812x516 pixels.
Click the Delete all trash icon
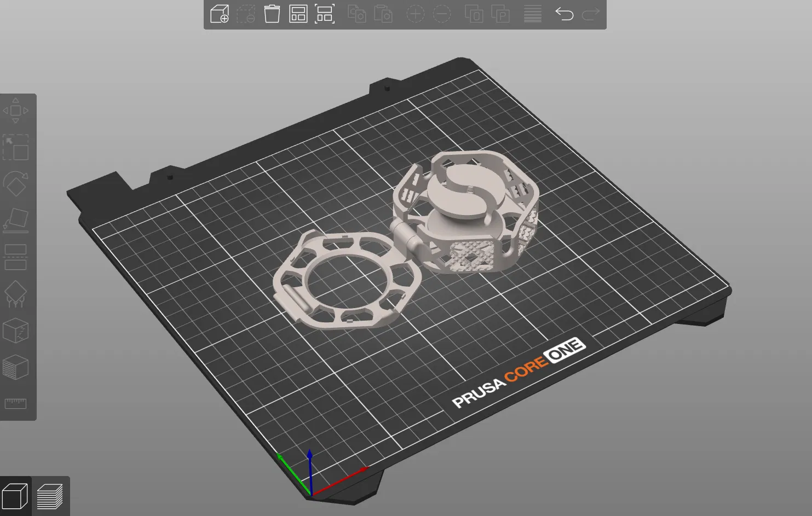coord(272,14)
